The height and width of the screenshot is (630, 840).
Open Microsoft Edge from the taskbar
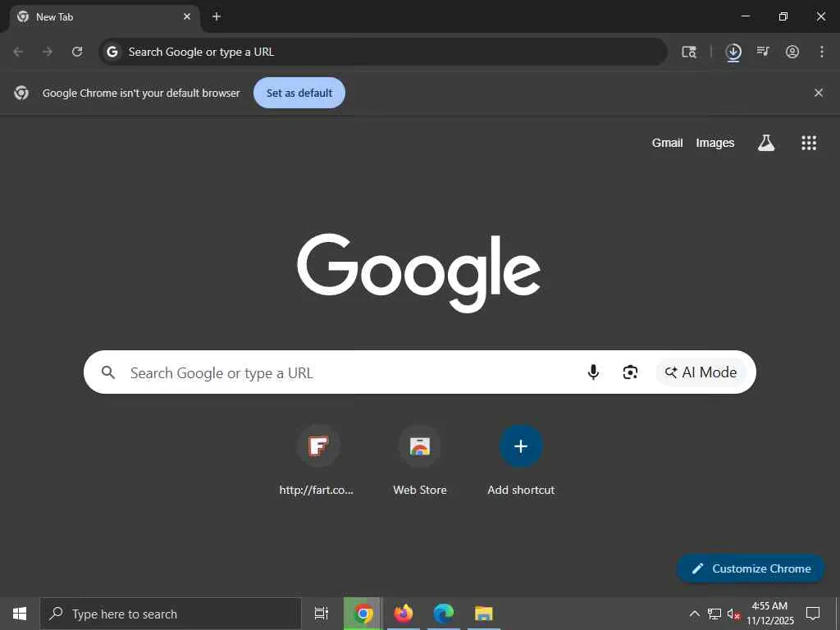pyautogui.click(x=444, y=614)
